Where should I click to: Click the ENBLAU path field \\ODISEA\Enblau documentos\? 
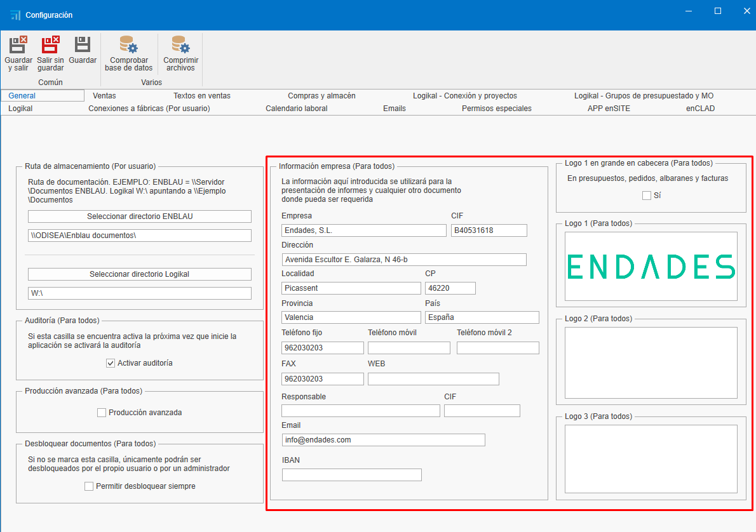point(140,236)
